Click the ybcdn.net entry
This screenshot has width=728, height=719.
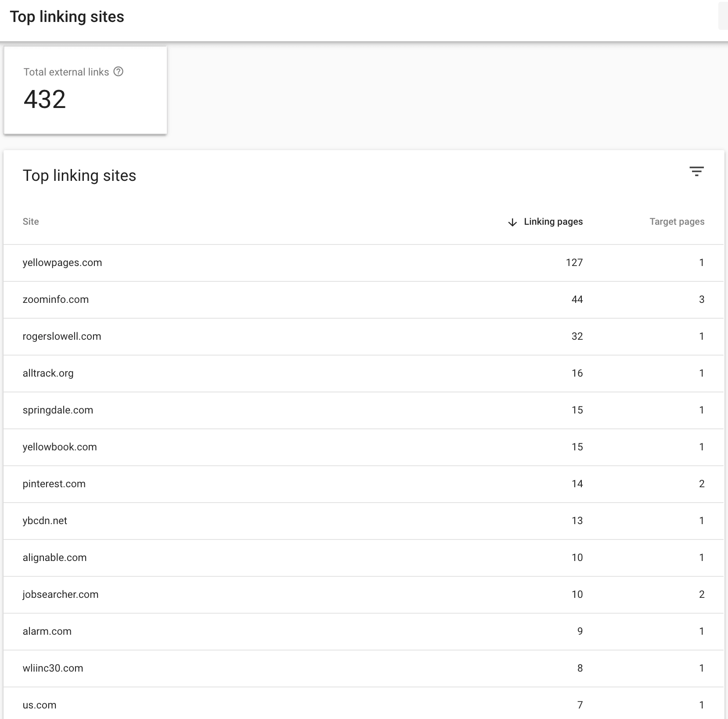click(x=45, y=521)
